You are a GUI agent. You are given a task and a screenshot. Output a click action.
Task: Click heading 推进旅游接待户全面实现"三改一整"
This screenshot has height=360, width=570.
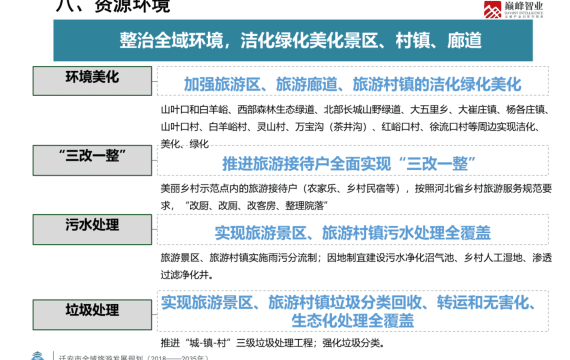click(349, 164)
